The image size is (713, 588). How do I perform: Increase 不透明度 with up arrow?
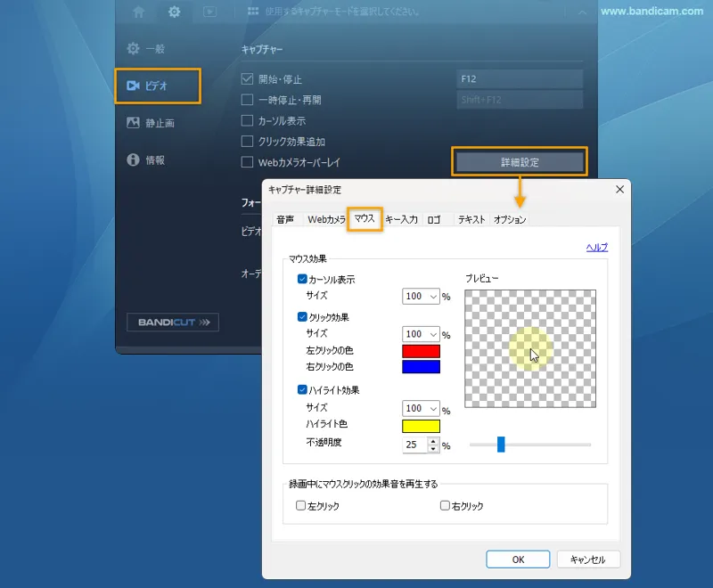433,441
